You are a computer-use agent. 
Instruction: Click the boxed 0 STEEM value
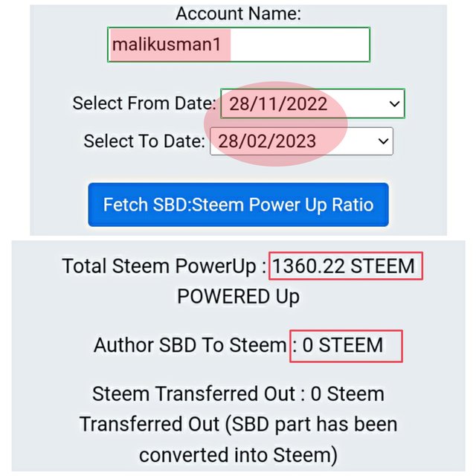[x=347, y=345]
